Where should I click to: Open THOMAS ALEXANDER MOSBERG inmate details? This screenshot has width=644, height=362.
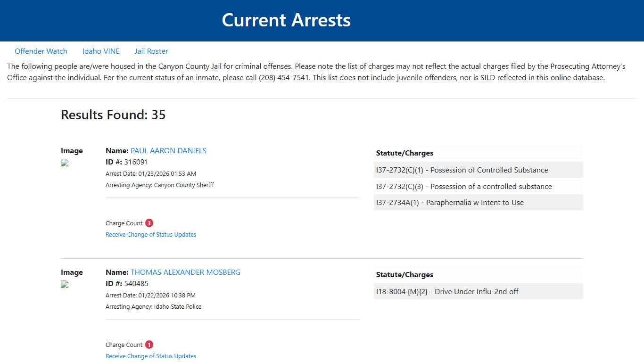click(x=185, y=272)
